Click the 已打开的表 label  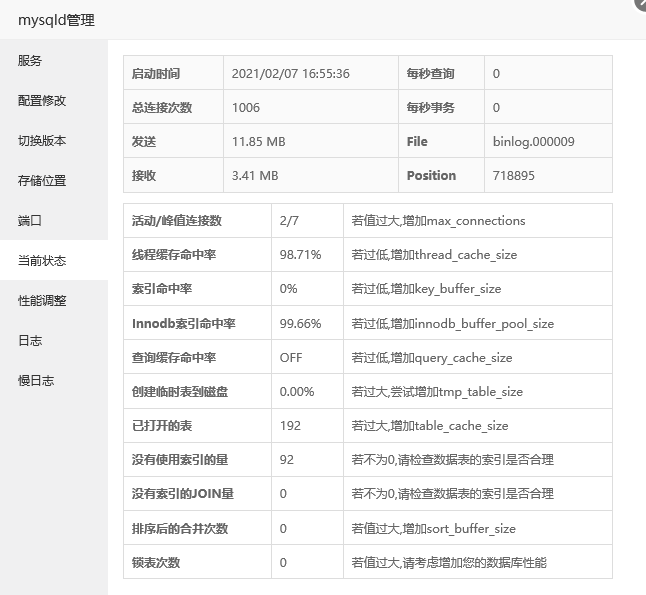coord(162,426)
